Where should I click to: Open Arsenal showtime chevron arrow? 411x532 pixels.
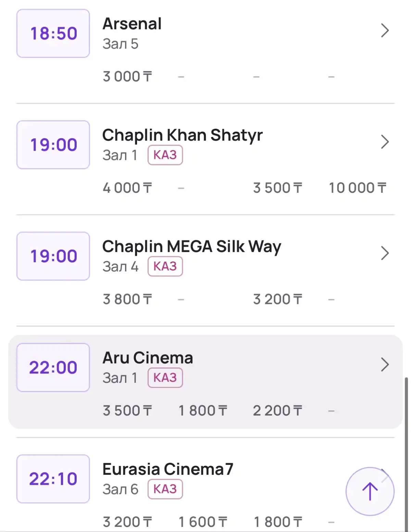click(385, 31)
